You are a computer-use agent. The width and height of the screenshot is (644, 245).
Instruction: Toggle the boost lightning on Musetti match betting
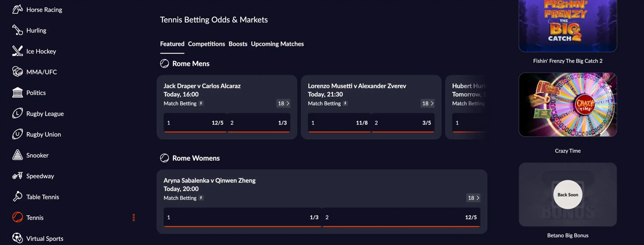pos(345,103)
